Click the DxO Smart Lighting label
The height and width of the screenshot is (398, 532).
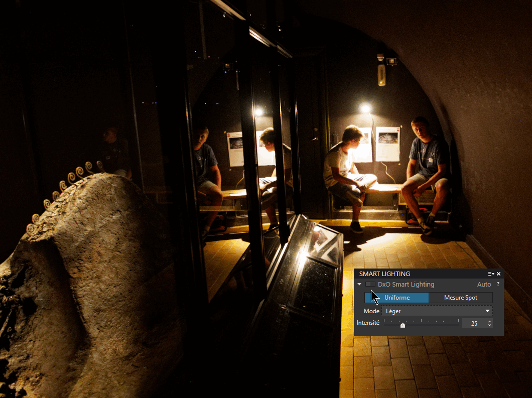[x=406, y=285]
